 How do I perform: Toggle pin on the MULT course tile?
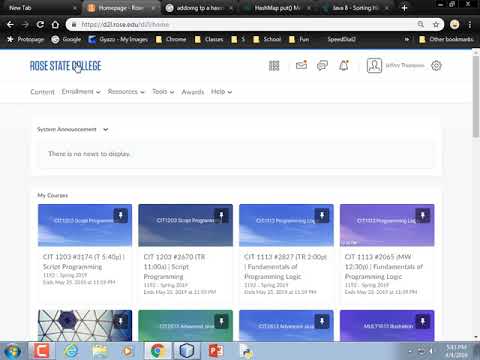423,321
